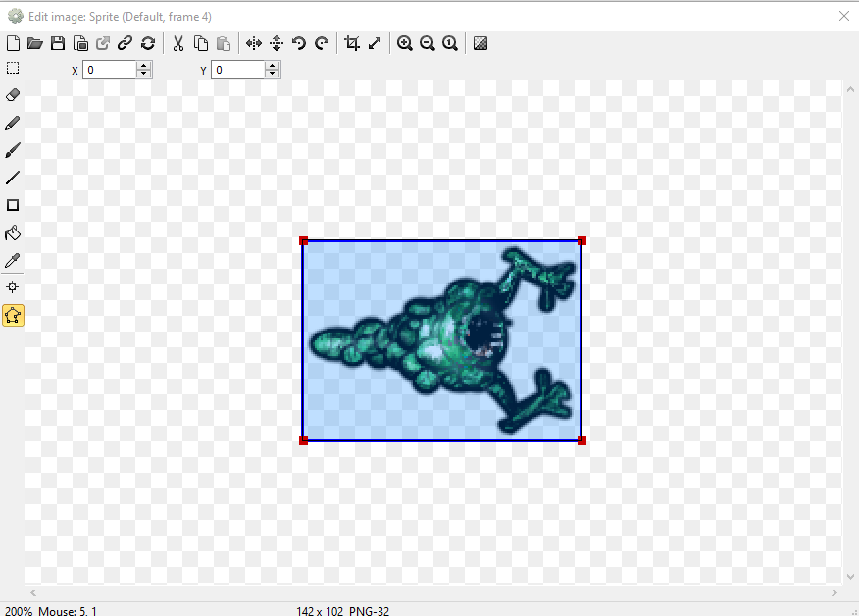Open an image file via folder icon
Viewport: 859px width, 616px height.
(35, 43)
